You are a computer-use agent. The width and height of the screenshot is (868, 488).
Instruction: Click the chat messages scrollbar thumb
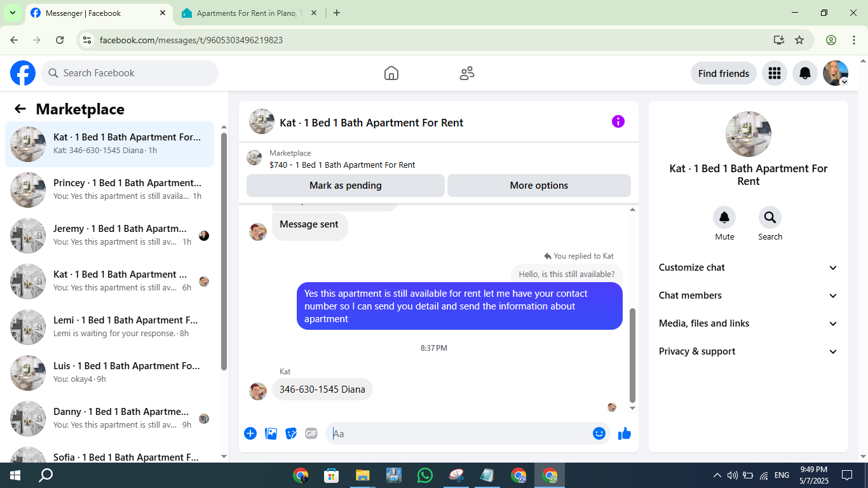(x=632, y=355)
